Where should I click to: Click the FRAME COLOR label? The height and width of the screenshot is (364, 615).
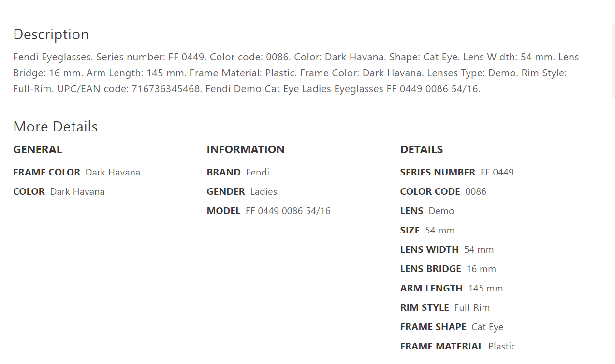46,173
